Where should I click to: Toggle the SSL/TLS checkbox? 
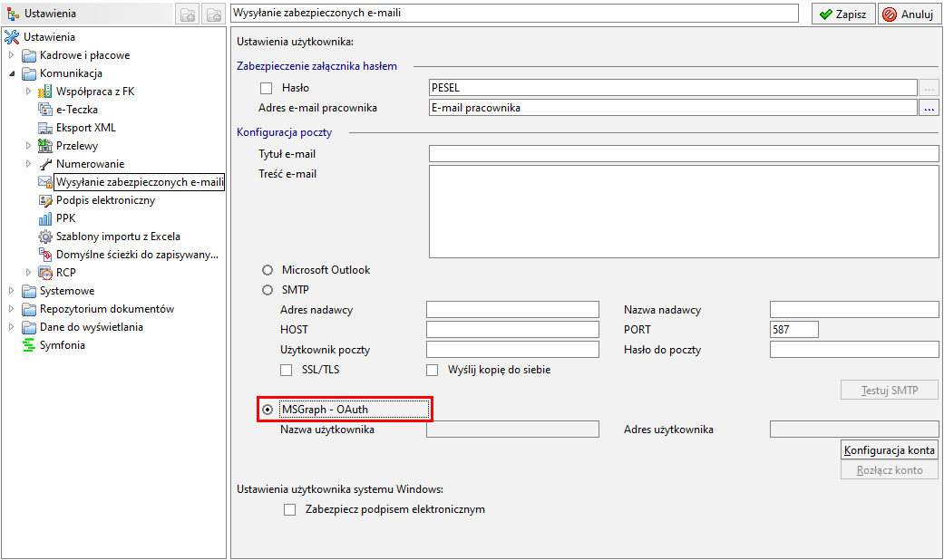pyautogui.click(x=287, y=370)
